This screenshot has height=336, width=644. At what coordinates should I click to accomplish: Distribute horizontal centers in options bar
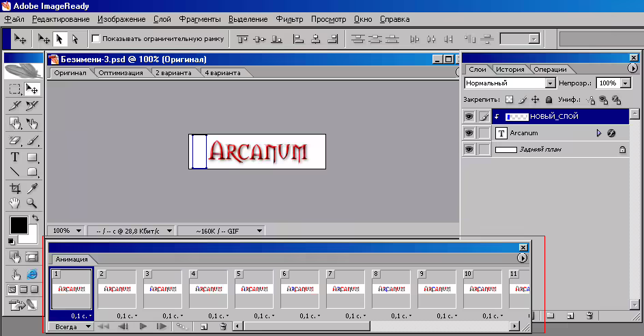pos(431,39)
